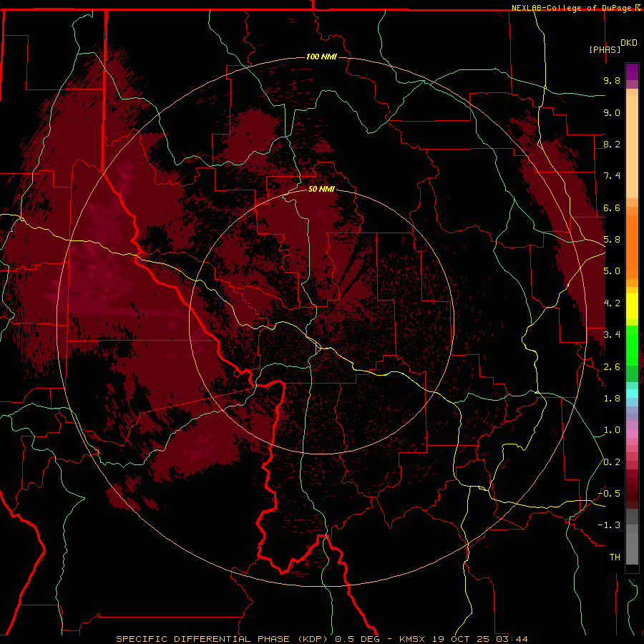Click the bright green color scale segment
The width and height of the screenshot is (644, 644).
[632, 346]
